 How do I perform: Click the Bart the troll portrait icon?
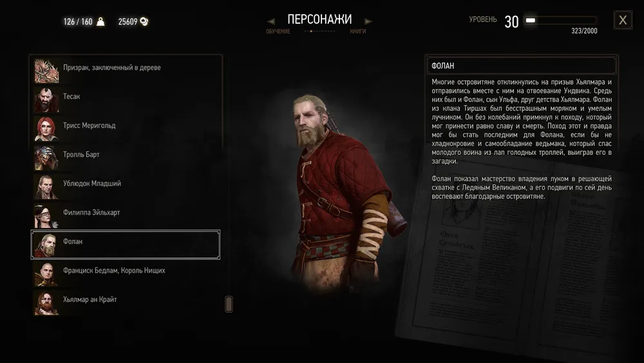pos(46,158)
